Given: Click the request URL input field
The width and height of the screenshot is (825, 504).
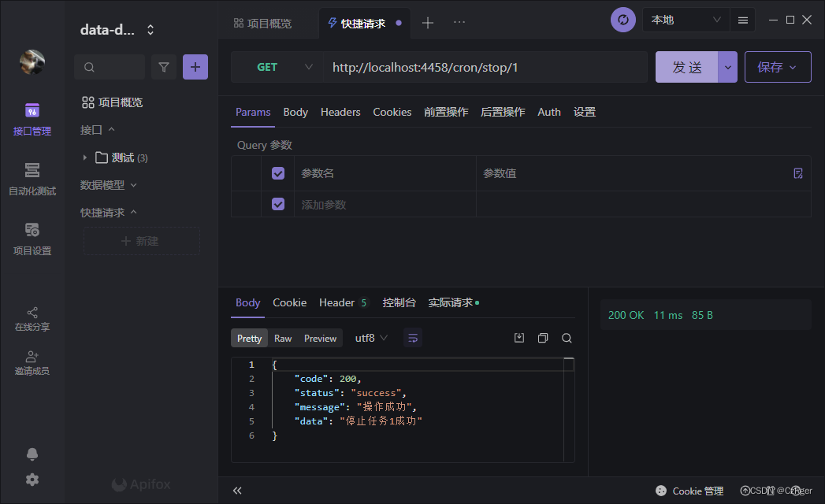Looking at the screenshot, I should pos(485,68).
